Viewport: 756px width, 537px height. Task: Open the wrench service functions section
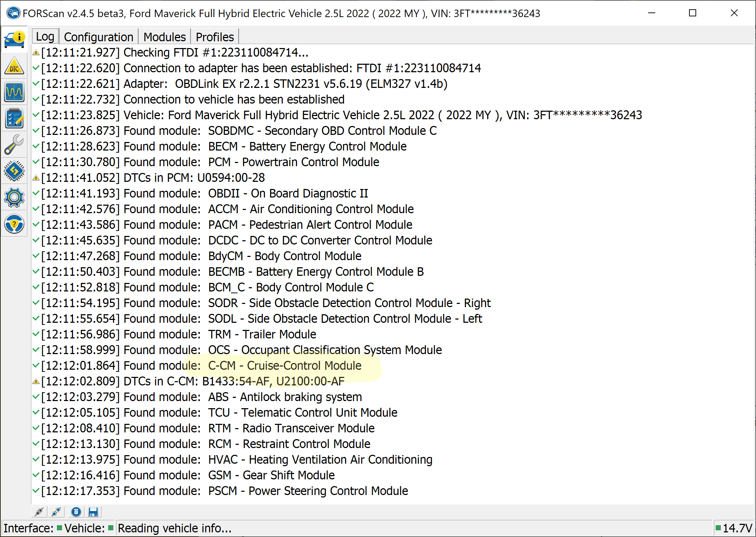point(14,145)
